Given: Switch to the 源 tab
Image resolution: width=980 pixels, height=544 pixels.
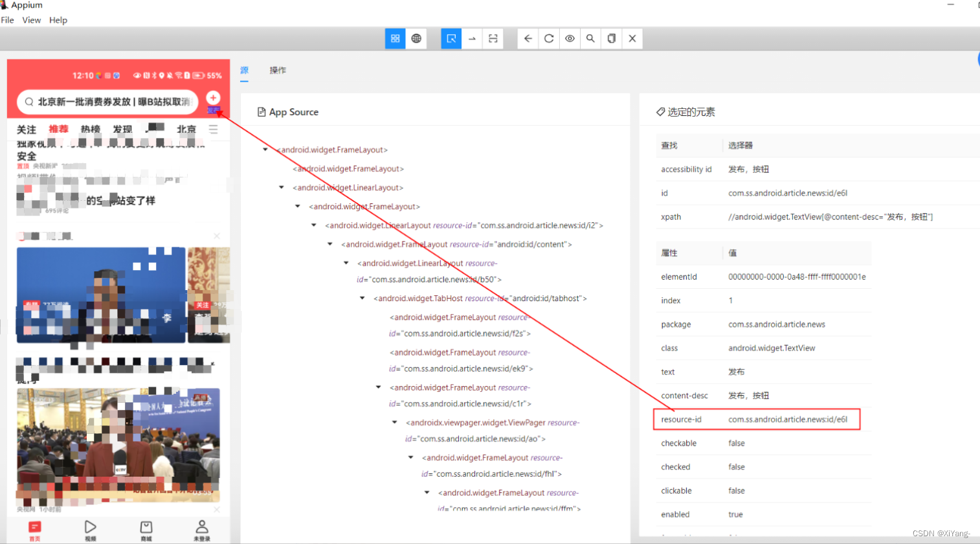Looking at the screenshot, I should (244, 70).
